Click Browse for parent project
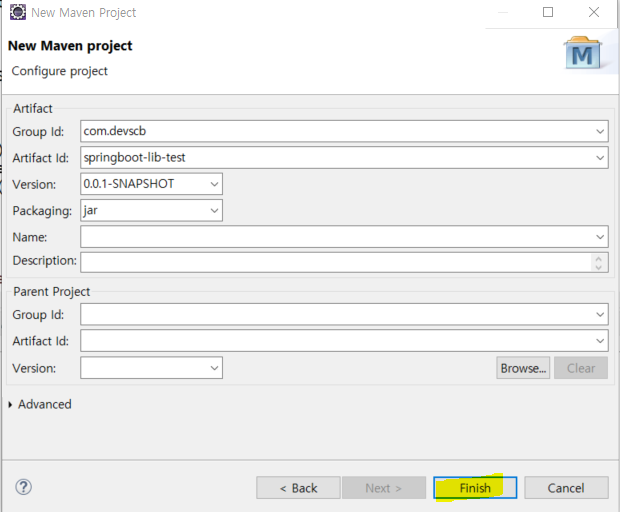This screenshot has height=512, width=620. (x=523, y=368)
